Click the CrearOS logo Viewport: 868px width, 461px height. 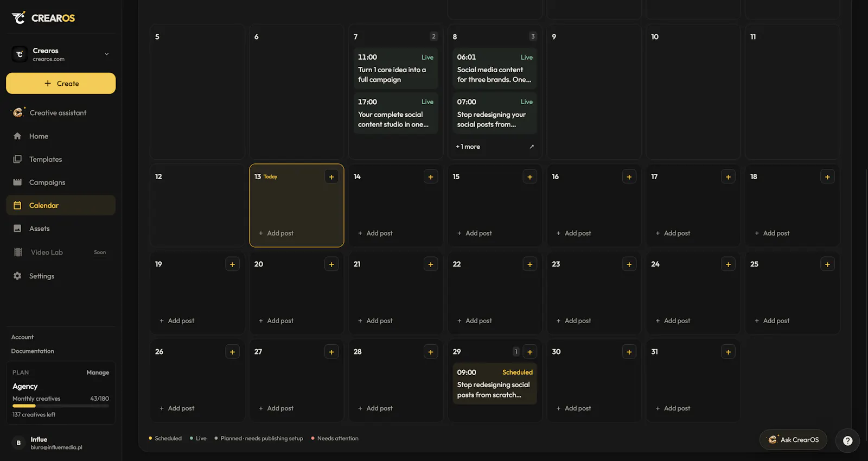pos(43,18)
